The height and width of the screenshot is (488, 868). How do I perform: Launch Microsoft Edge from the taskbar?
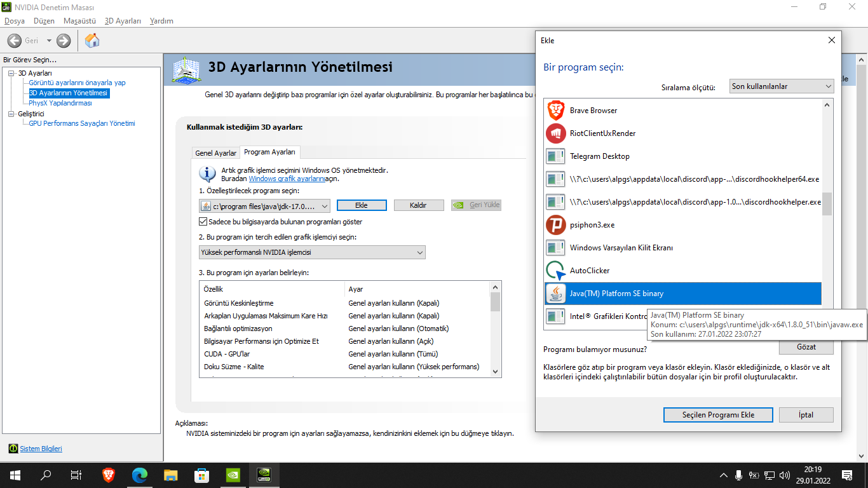(140, 475)
